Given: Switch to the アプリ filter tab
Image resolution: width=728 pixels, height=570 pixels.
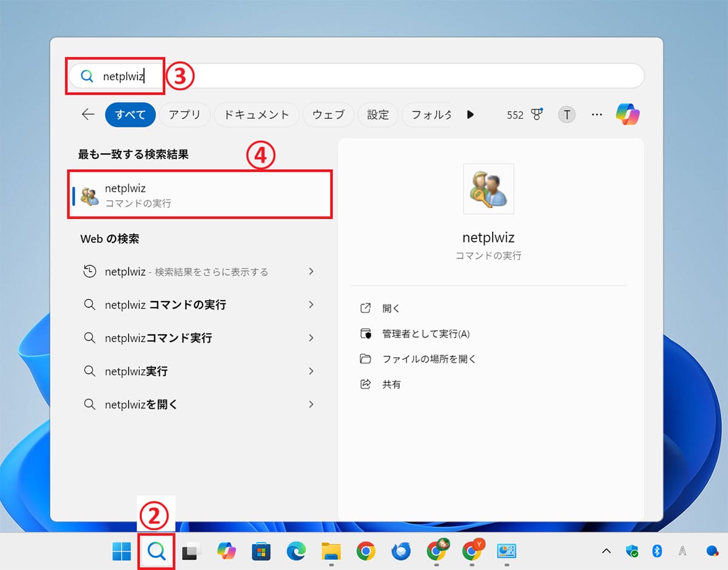Looking at the screenshot, I should click(184, 115).
